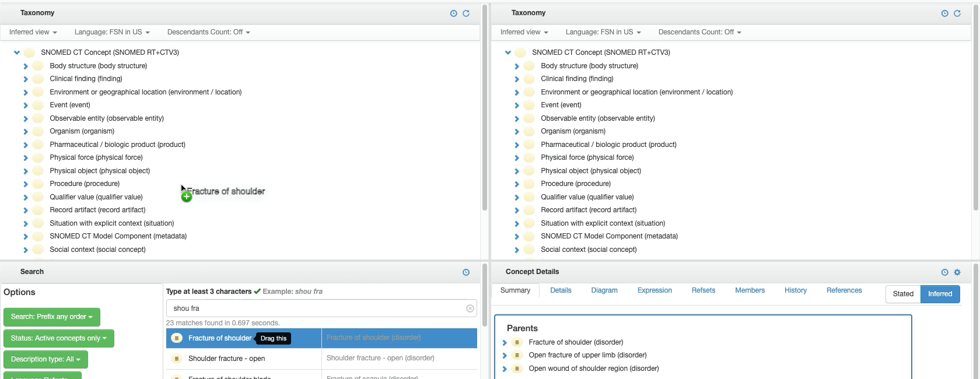Expand Record artifact node in right Taxonomy

pyautogui.click(x=517, y=210)
